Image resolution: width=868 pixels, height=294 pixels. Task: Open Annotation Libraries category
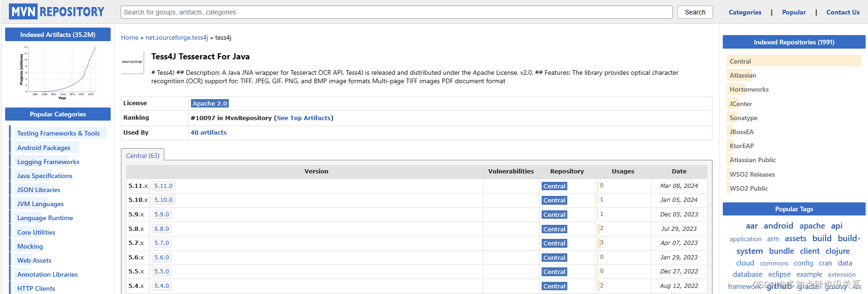pos(48,274)
